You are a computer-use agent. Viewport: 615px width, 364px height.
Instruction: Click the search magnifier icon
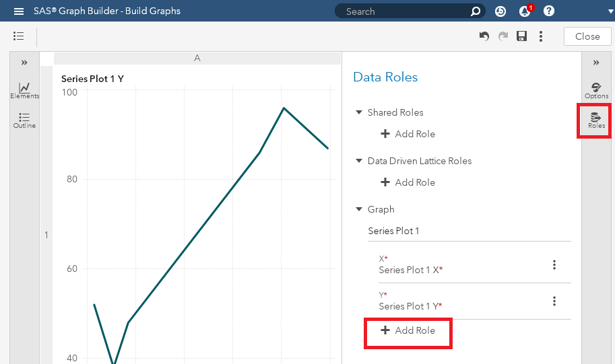tap(476, 11)
